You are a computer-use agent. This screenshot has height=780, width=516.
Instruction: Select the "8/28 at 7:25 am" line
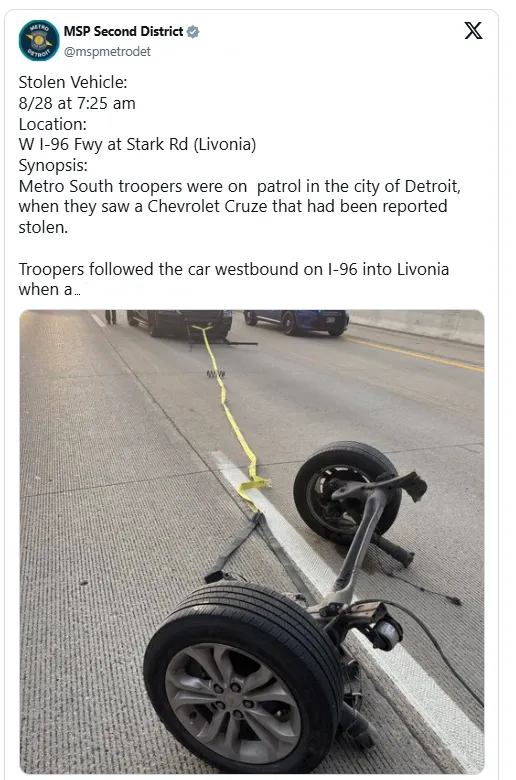point(77,103)
